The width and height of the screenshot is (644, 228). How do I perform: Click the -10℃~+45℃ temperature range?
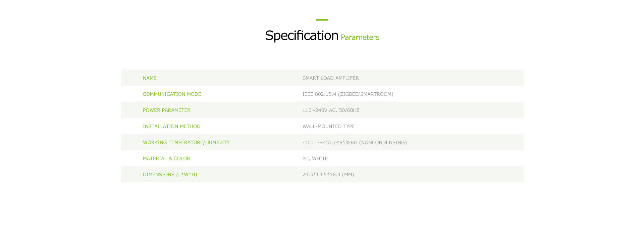pos(318,142)
